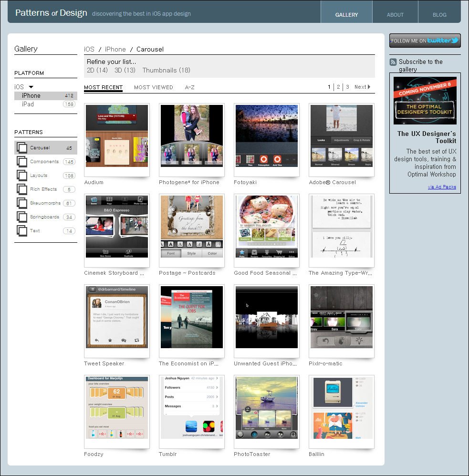Click the Fotoyaki caption text
The width and height of the screenshot is (469, 476).
click(x=245, y=182)
